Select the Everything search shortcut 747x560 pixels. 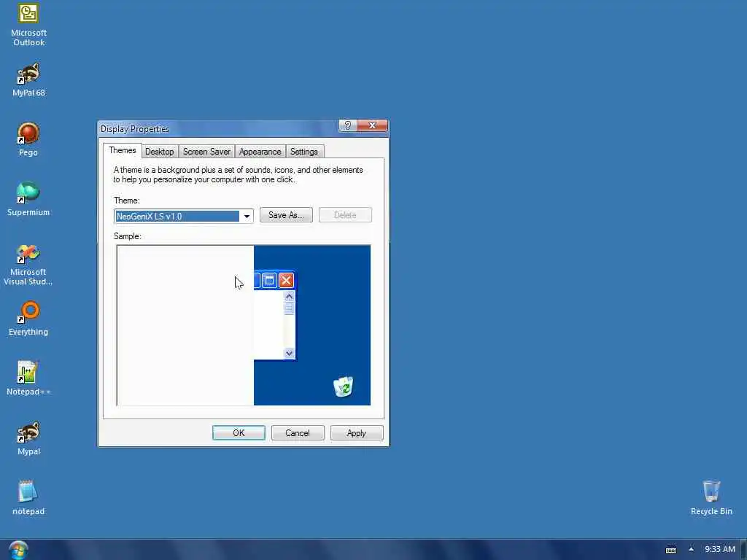pyautogui.click(x=28, y=319)
